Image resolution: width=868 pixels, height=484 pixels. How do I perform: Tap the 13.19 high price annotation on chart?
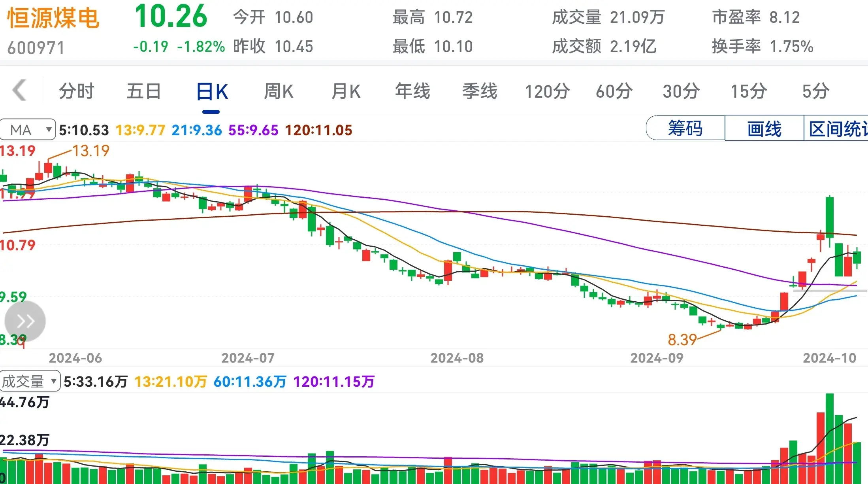coord(90,151)
